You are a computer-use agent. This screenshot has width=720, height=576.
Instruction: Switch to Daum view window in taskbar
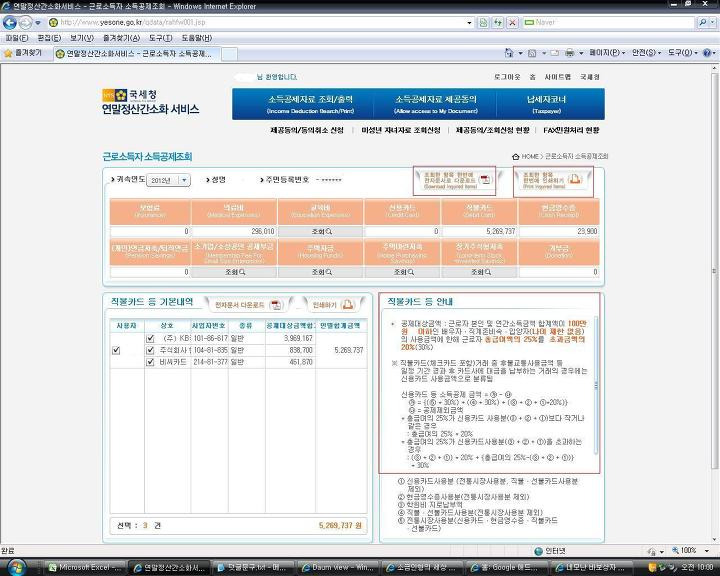[338, 567]
